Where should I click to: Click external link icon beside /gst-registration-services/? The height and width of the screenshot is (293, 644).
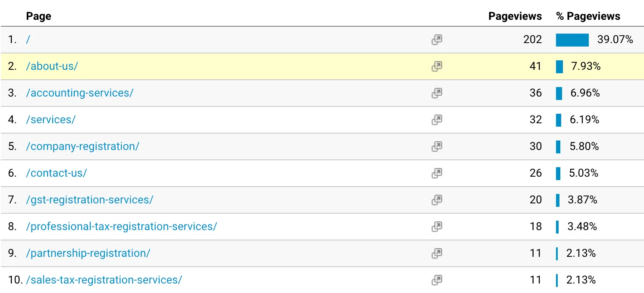pos(437,200)
